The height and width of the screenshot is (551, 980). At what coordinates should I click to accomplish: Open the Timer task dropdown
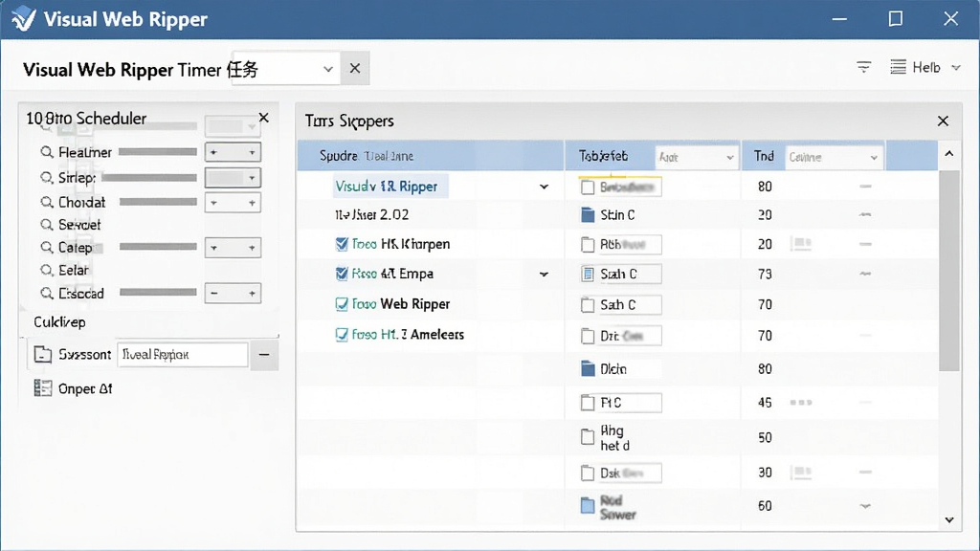tap(327, 69)
